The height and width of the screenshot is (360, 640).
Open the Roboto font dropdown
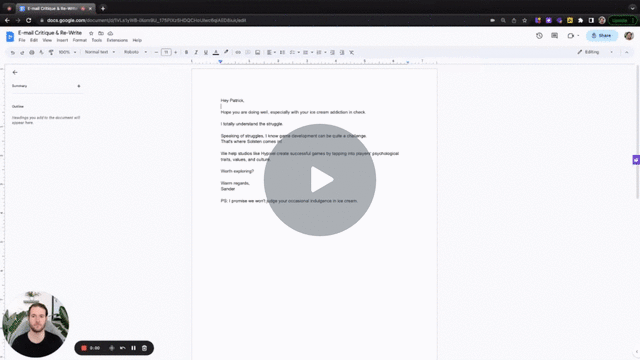pos(136,52)
